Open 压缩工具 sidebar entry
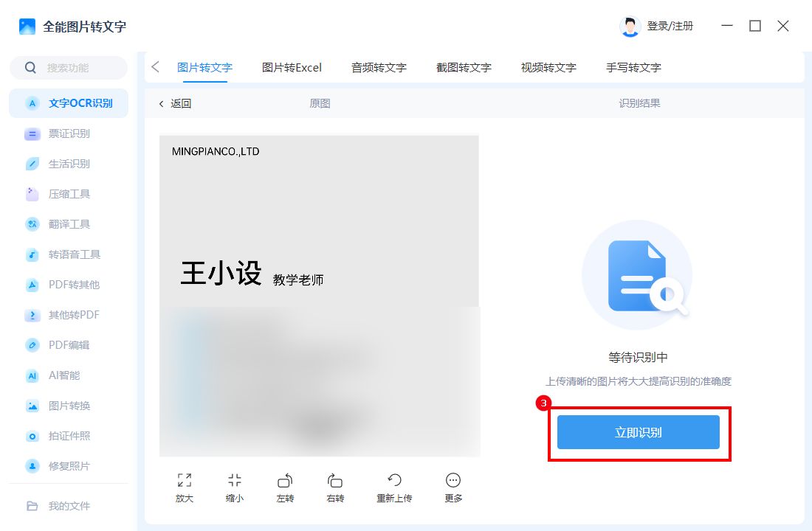812x531 pixels. click(x=69, y=194)
